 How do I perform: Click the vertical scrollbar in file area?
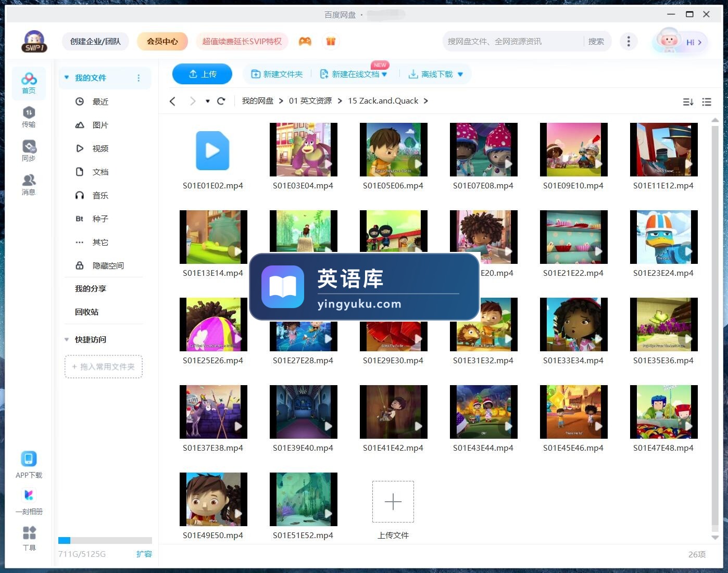click(715, 325)
